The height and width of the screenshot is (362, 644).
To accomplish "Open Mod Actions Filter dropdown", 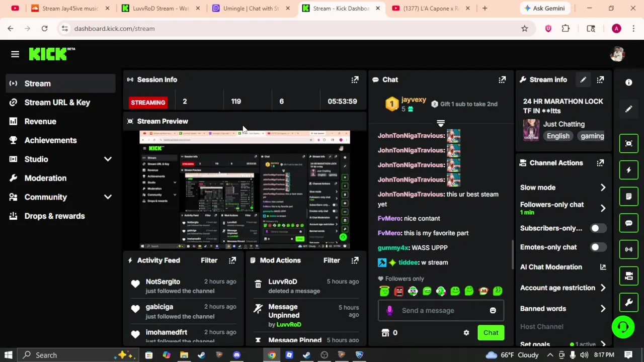I will point(332,260).
